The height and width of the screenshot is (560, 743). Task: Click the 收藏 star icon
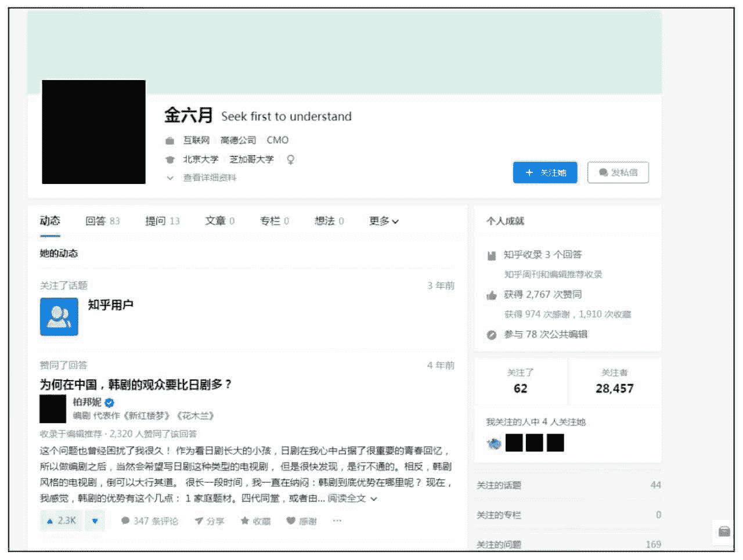pos(245,521)
